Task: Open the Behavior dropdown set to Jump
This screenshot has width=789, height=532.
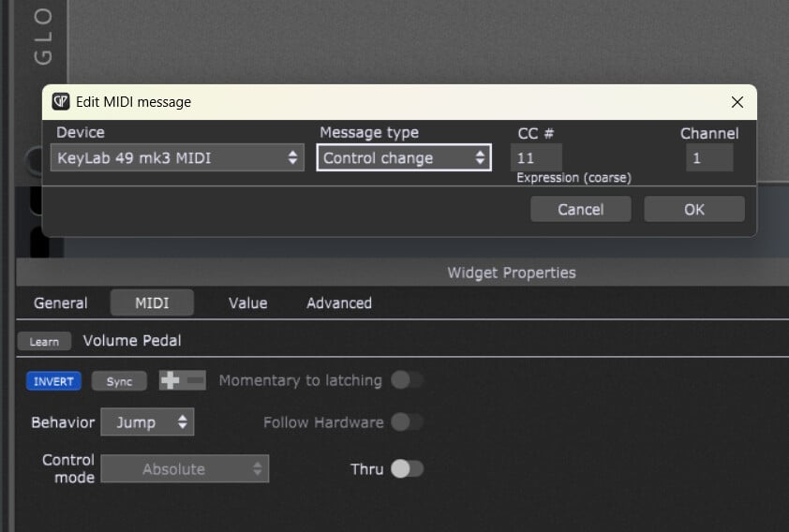Action: click(147, 422)
